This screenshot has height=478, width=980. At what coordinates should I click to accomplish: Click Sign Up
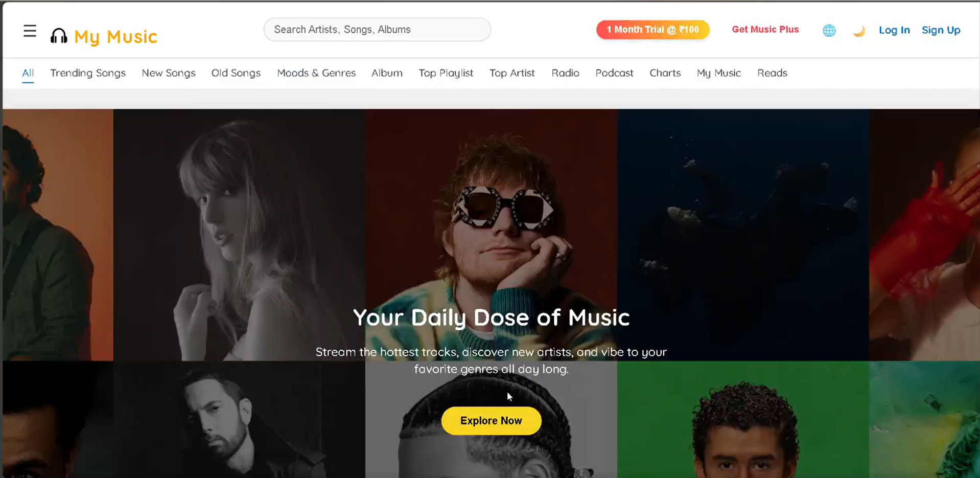pyautogui.click(x=941, y=30)
